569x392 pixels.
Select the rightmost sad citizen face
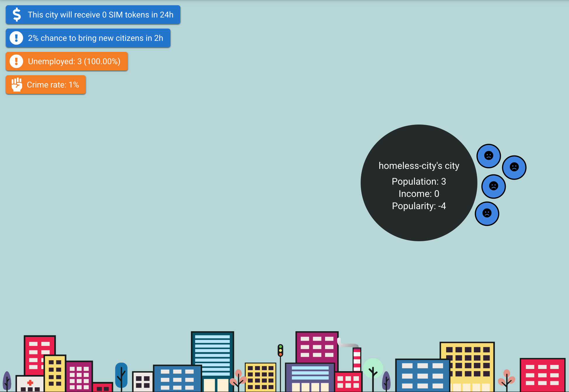[514, 167]
